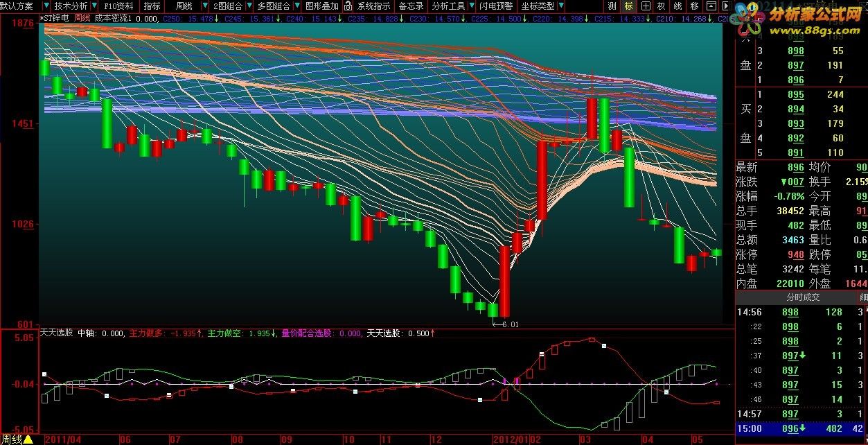Open the 备忘录 memo button
The image size is (868, 445).
(411, 6)
